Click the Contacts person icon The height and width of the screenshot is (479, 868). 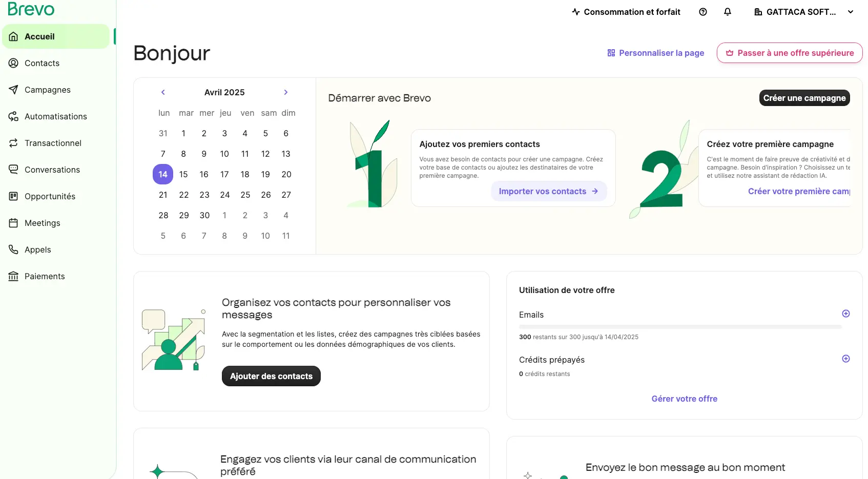click(14, 63)
